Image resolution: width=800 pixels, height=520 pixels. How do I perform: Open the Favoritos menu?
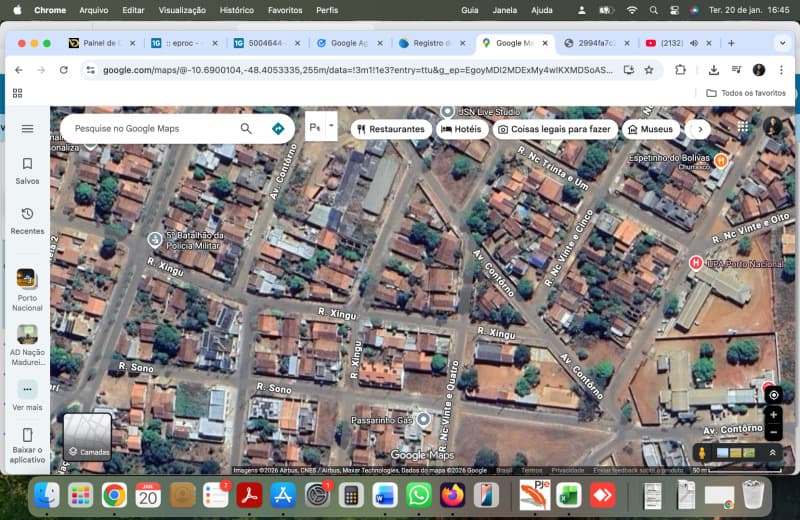pyautogui.click(x=285, y=10)
